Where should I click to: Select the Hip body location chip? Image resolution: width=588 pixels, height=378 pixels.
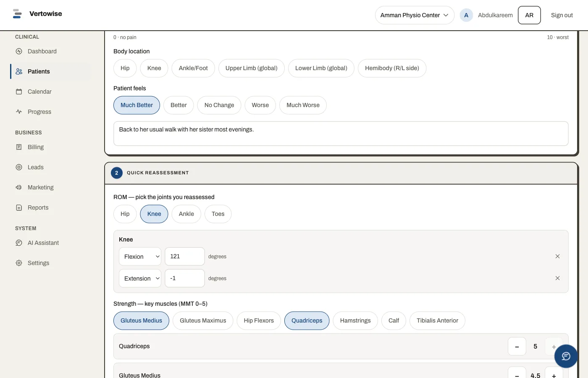(x=125, y=68)
